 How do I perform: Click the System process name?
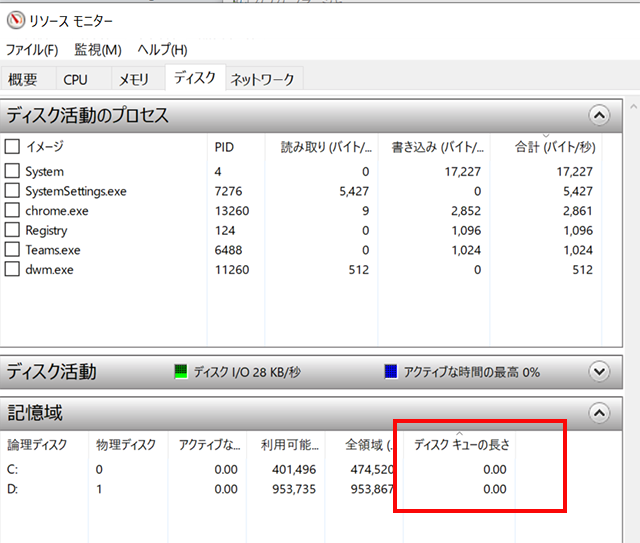pyautogui.click(x=44, y=171)
